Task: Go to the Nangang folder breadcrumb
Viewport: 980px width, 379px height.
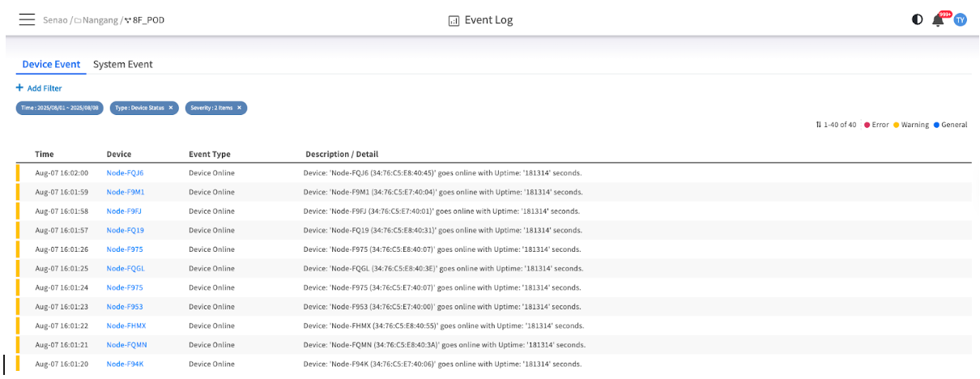Action: pyautogui.click(x=99, y=19)
